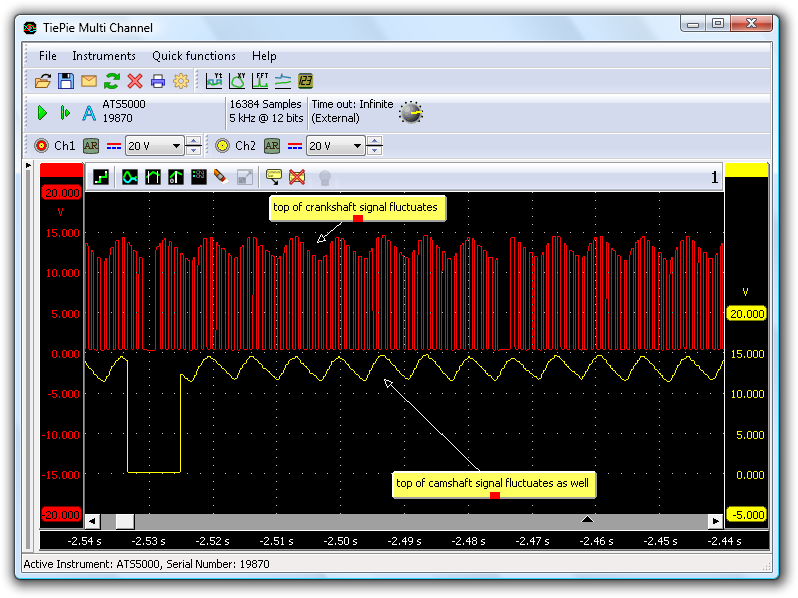Image resolution: width=798 pixels, height=598 pixels.
Task: Click the green waveform with cursors icon
Action: 153,177
